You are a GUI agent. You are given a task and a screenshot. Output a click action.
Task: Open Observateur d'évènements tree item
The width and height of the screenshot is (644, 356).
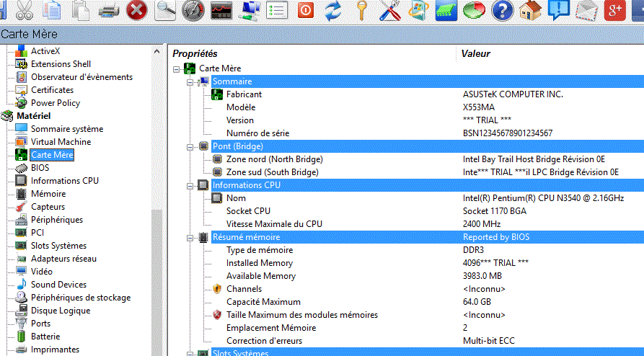81,77
